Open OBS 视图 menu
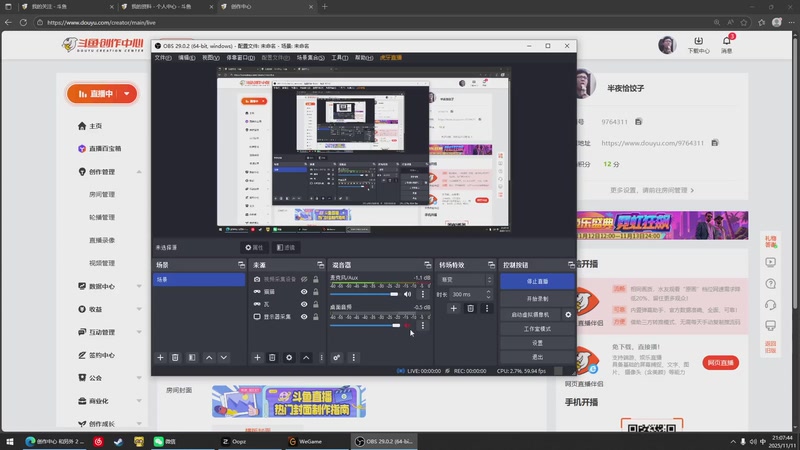The width and height of the screenshot is (800, 450). point(210,58)
